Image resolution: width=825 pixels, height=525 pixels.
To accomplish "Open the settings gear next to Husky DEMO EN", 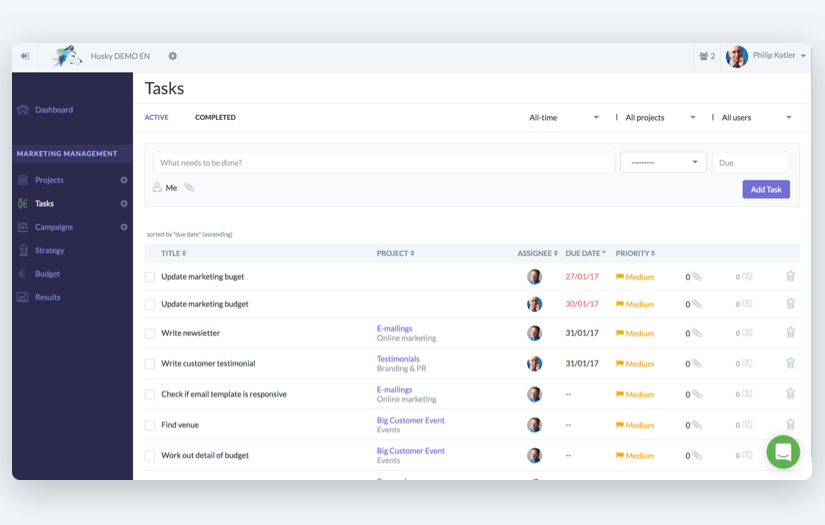I will click(x=173, y=56).
